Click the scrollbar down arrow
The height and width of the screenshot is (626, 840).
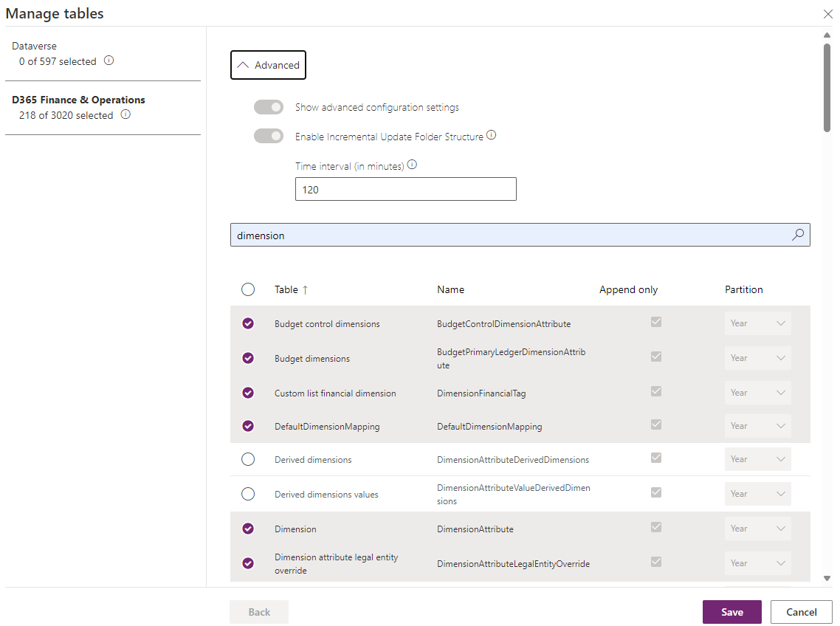tap(827, 579)
